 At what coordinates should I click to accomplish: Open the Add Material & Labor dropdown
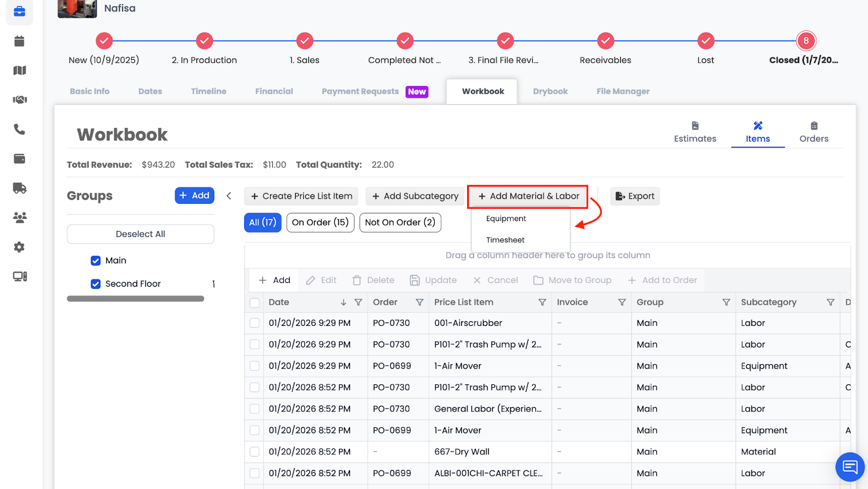click(x=528, y=196)
